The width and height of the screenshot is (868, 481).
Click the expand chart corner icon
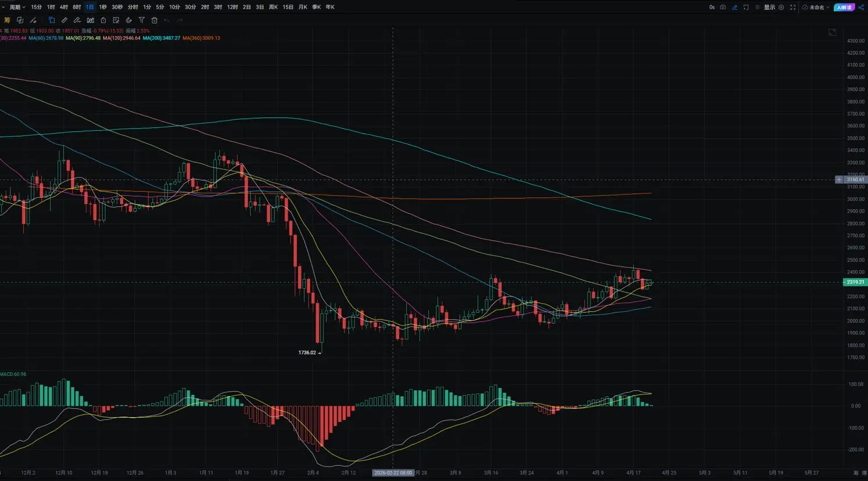click(832, 33)
